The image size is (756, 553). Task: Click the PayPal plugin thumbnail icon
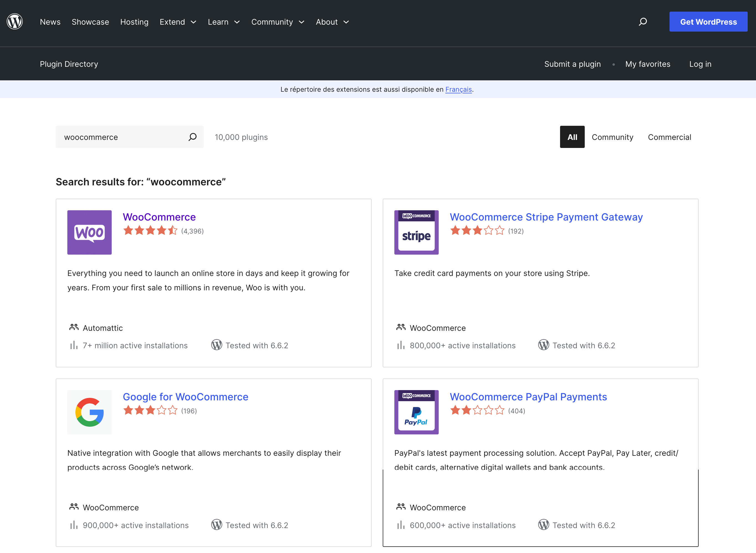pyautogui.click(x=416, y=412)
